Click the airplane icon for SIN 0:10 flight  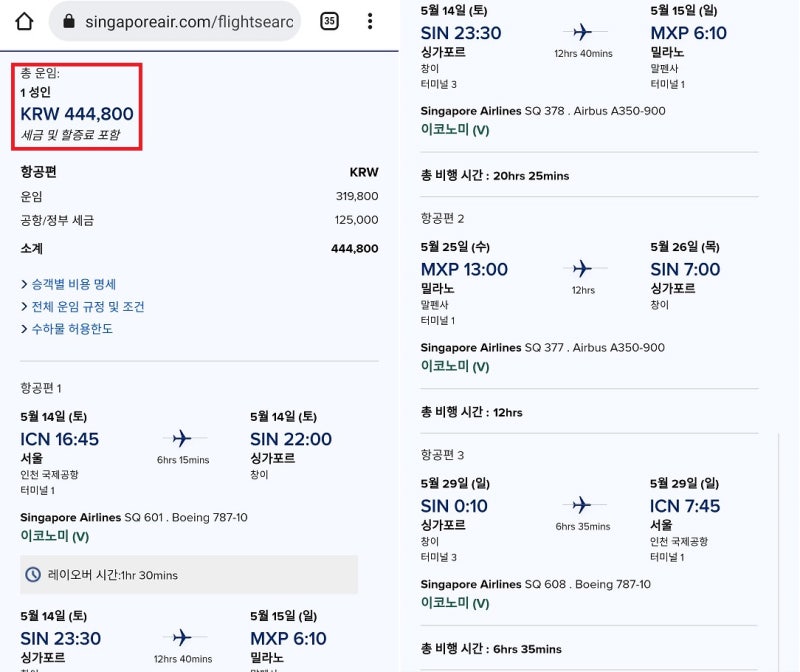point(582,505)
